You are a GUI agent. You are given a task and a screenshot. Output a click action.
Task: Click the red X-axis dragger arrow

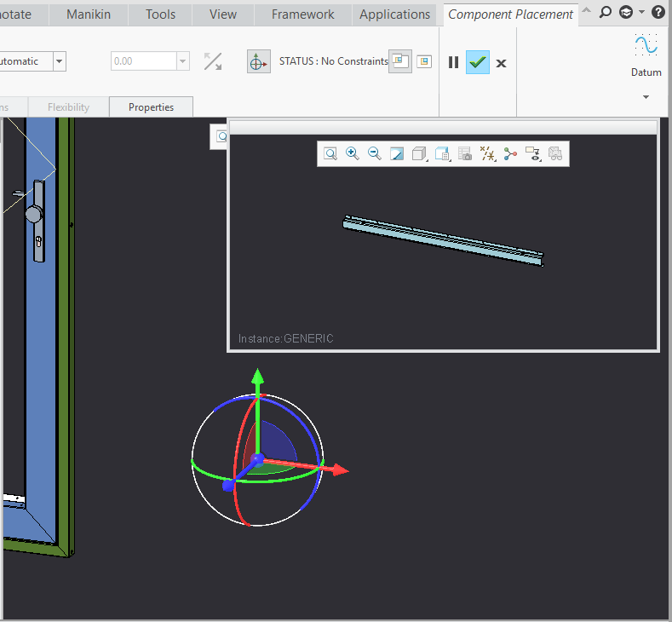339,469
